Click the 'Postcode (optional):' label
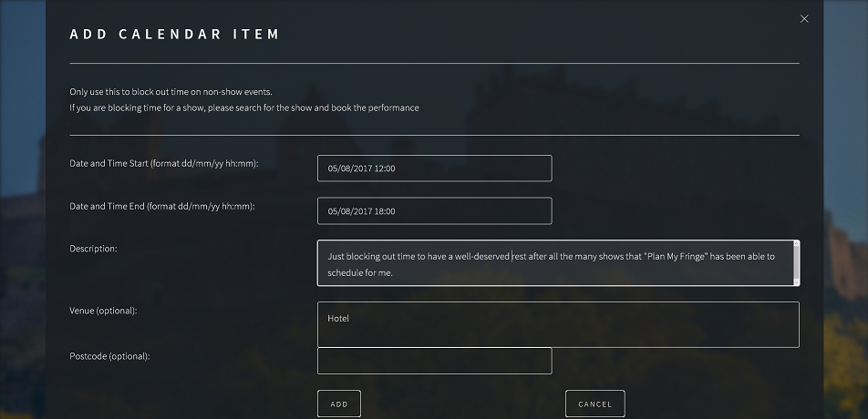Image resolution: width=868 pixels, height=419 pixels. 109,356
